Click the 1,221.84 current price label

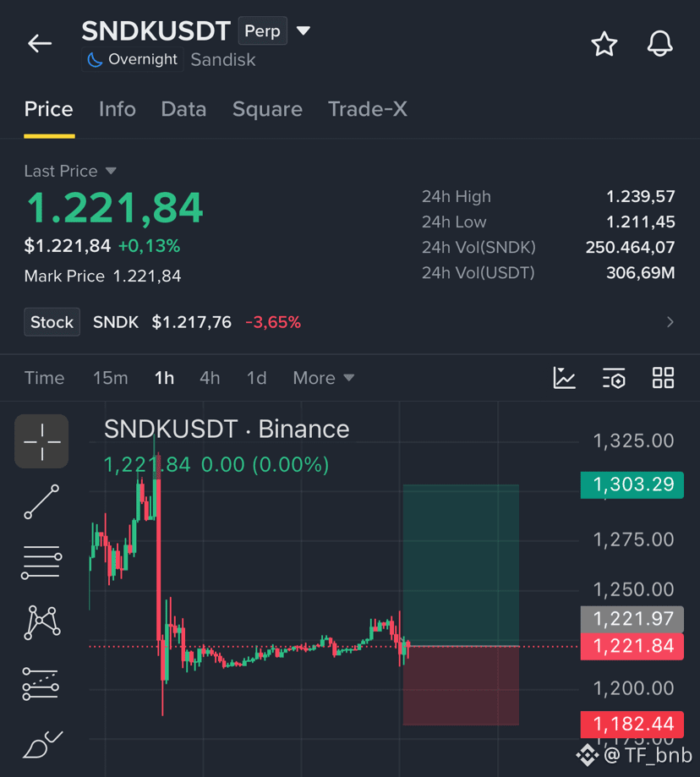[632, 647]
